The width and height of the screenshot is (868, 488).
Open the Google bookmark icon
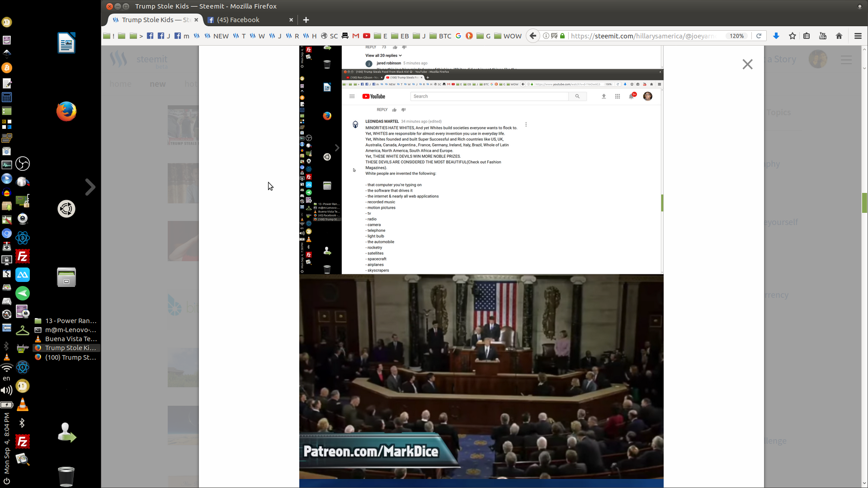pyautogui.click(x=458, y=36)
